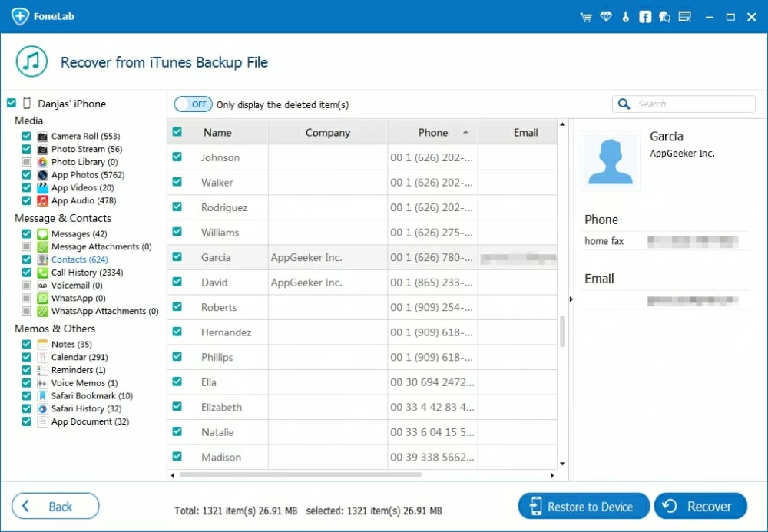768x532 pixels.
Task: Click the feedback form icon in title bar
Action: coord(685,17)
